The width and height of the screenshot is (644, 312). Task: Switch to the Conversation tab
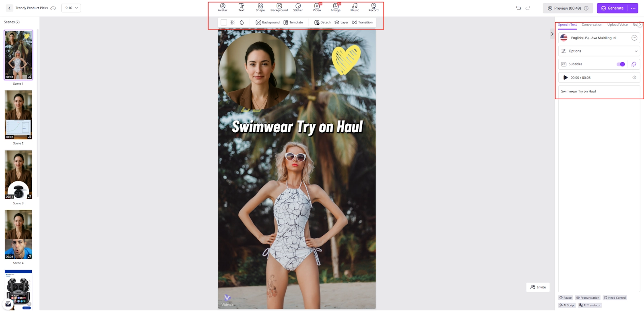point(592,25)
